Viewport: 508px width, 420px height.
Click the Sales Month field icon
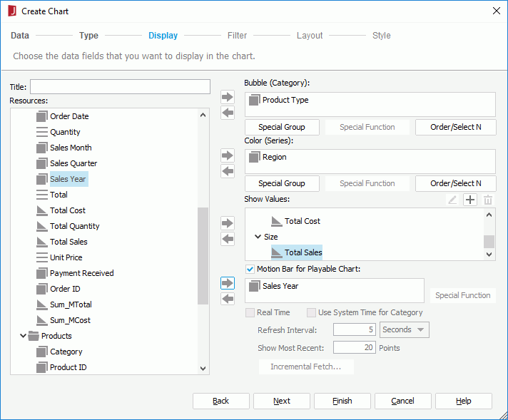[x=42, y=148]
